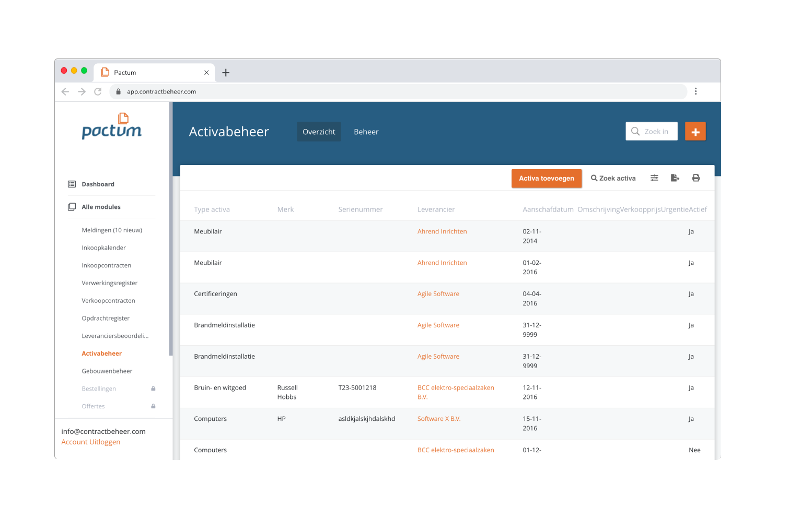Reload the page with the refresh icon

pyautogui.click(x=98, y=91)
